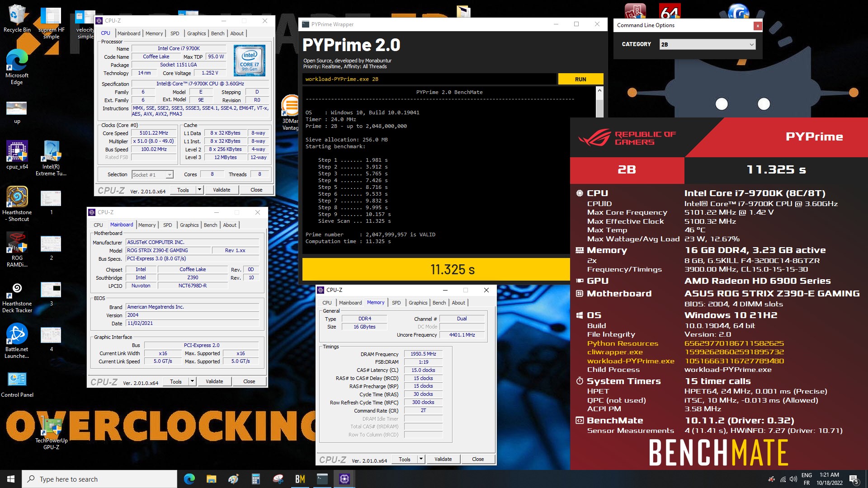Open the Bench tab in CPU-Z Mainboard window

point(210,225)
